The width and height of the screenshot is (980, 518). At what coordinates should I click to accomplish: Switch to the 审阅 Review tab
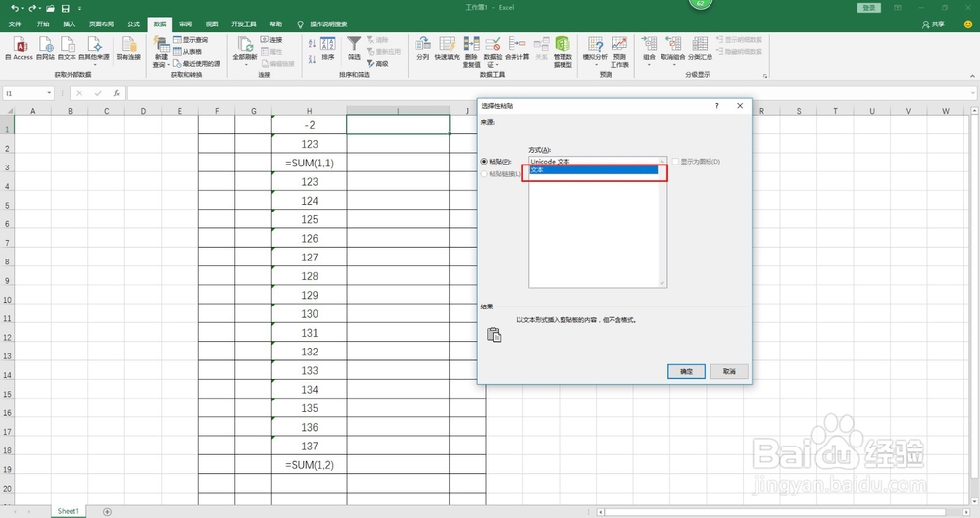[185, 24]
